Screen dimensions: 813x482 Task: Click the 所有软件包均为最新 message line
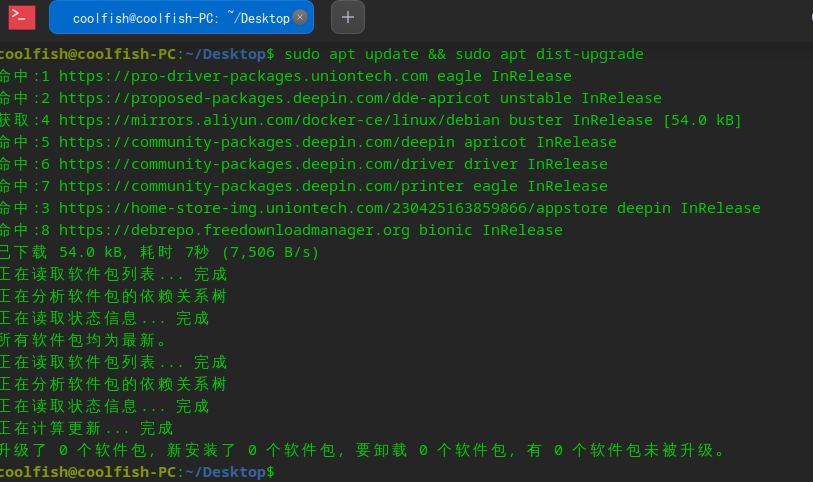click(x=84, y=341)
